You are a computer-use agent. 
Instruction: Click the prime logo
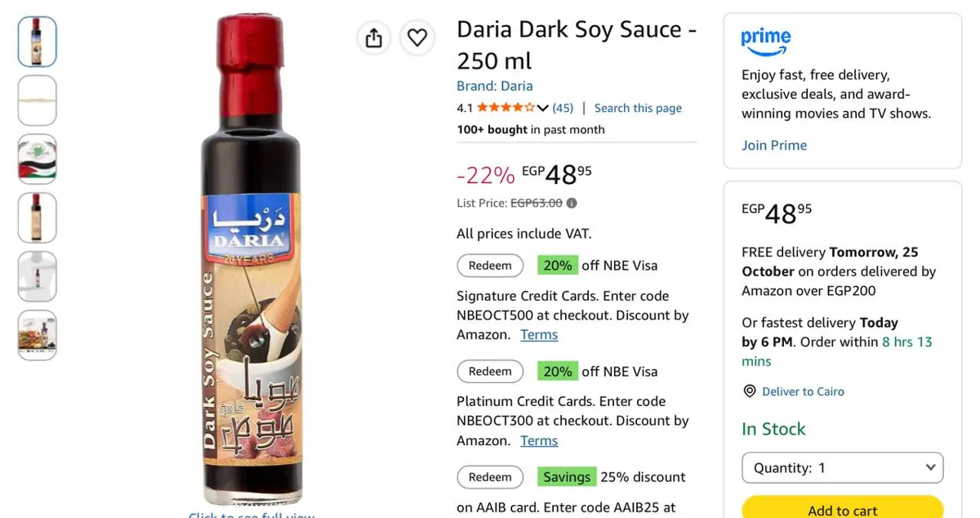766,42
